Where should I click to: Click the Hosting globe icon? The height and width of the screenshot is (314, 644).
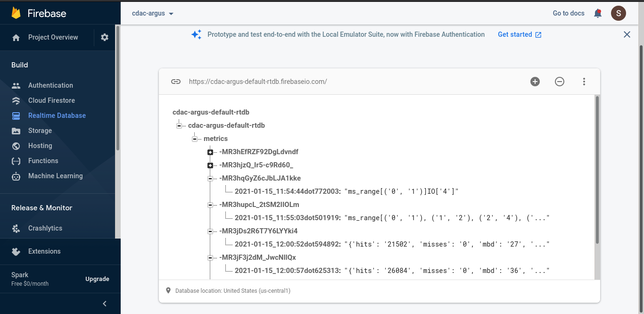(16, 146)
